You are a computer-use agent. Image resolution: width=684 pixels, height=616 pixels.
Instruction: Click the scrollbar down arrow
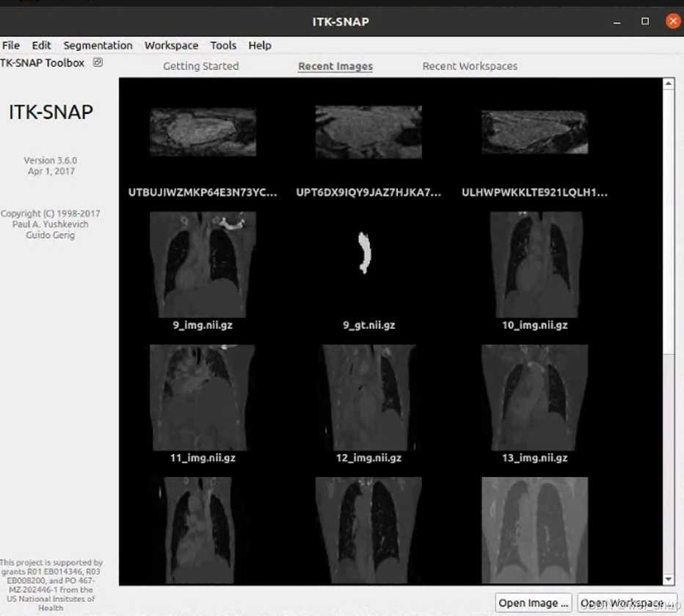[669, 579]
